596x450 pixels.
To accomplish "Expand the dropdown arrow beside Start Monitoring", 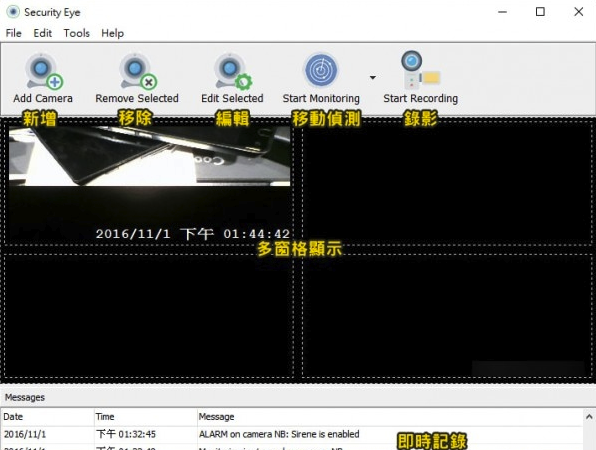I will pyautogui.click(x=372, y=78).
